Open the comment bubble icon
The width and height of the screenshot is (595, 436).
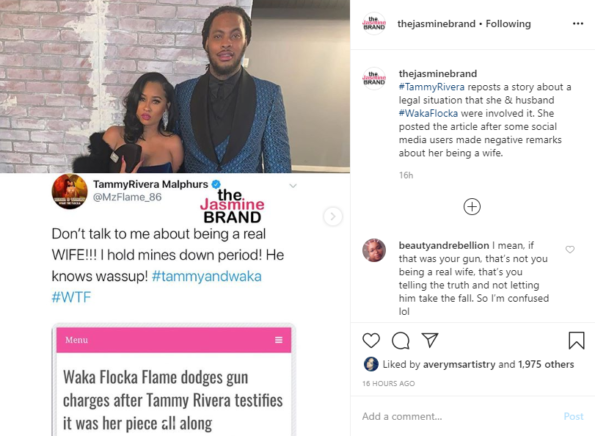401,340
